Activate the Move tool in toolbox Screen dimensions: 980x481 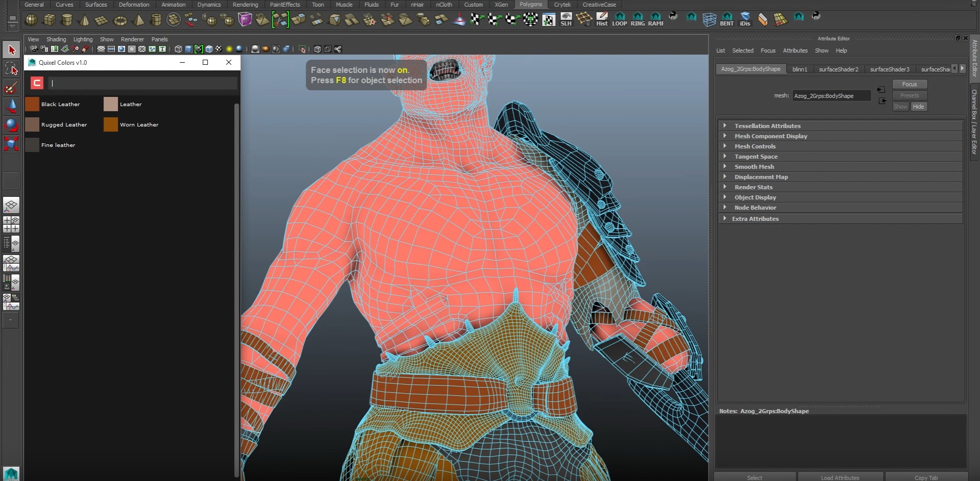pyautogui.click(x=11, y=106)
